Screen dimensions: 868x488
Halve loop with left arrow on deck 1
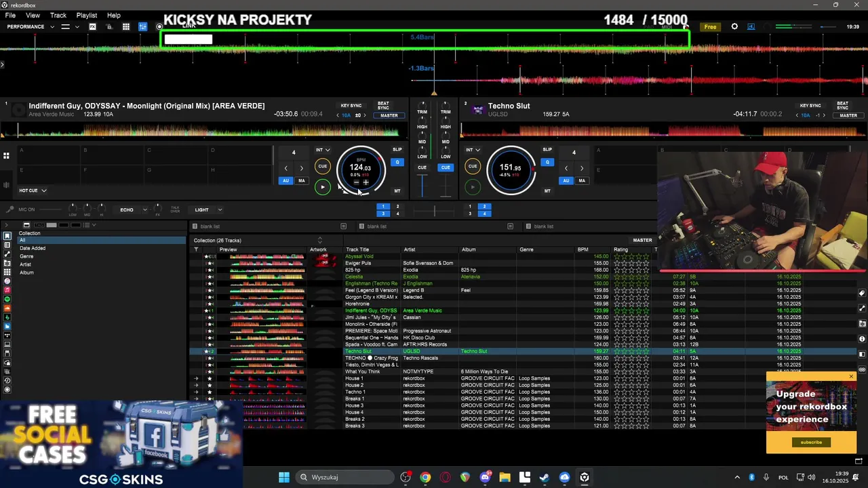pyautogui.click(x=285, y=168)
